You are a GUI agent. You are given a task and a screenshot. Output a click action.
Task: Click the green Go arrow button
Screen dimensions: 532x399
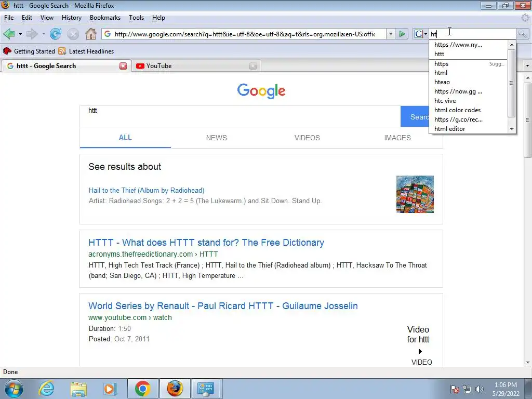pos(402,34)
